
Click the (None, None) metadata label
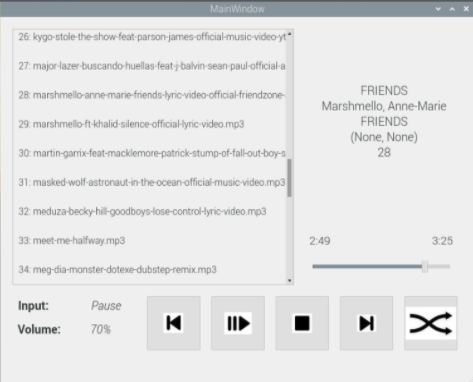tap(384, 137)
